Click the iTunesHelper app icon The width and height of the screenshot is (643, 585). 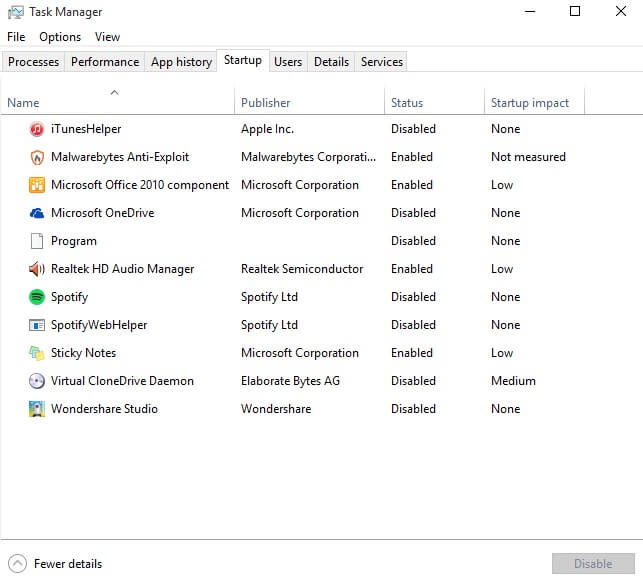36,129
